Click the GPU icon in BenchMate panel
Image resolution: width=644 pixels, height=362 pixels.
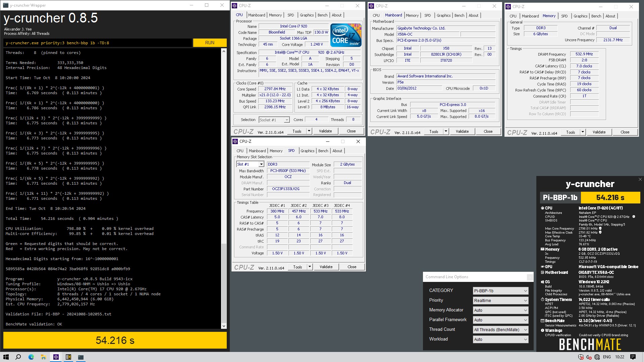tap(542, 267)
